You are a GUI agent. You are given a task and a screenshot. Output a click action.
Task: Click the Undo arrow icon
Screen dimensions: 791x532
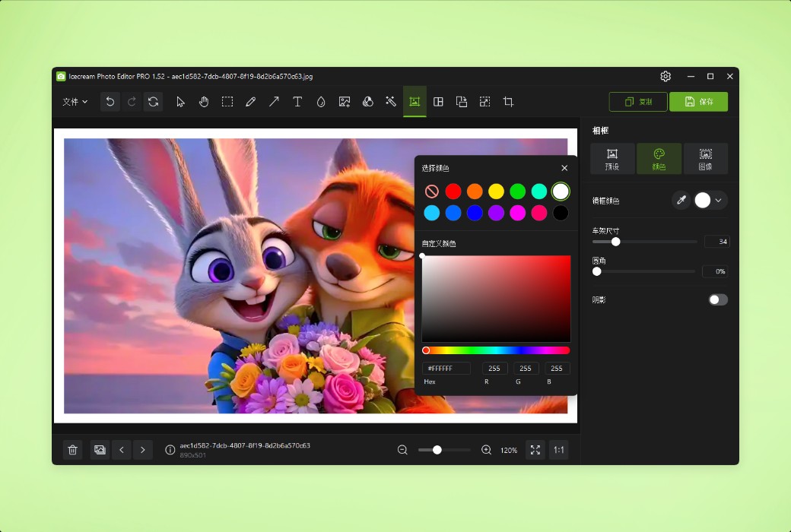[110, 101]
